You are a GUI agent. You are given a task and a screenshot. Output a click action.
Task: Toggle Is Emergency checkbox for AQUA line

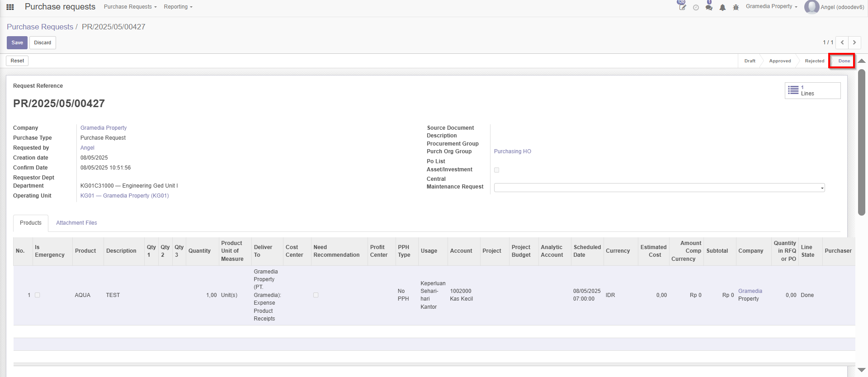[x=38, y=295]
